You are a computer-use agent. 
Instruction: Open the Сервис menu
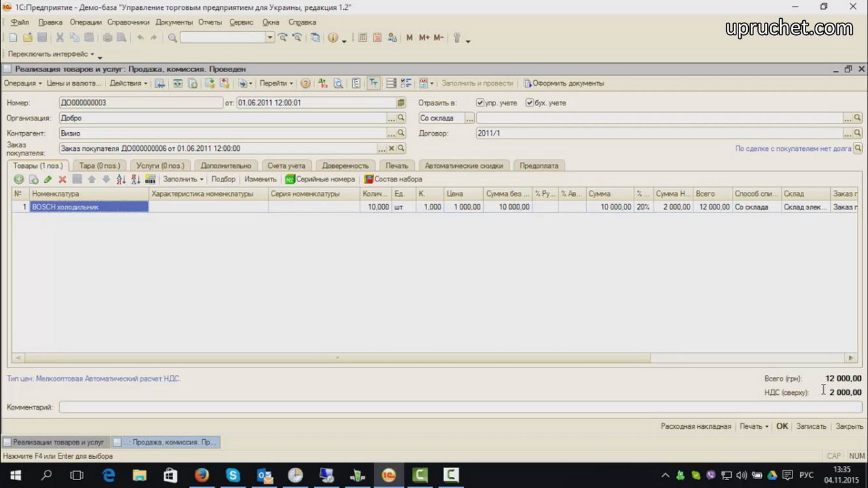(241, 22)
